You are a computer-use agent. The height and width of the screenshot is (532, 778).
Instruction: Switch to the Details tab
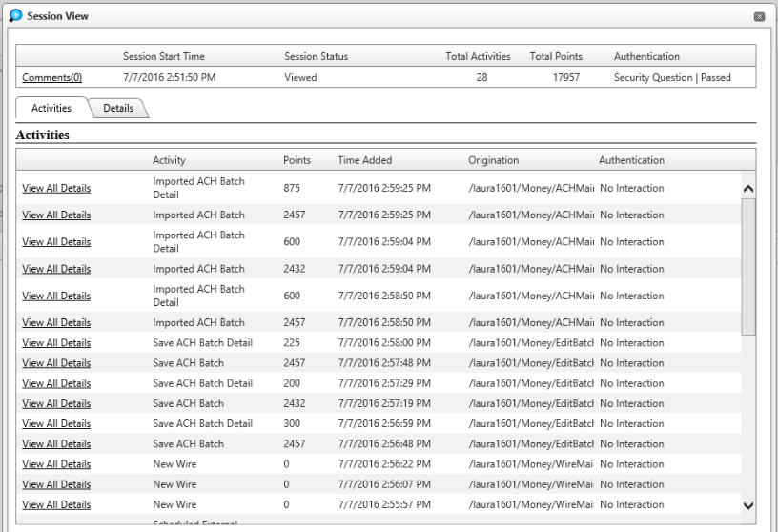118,109
